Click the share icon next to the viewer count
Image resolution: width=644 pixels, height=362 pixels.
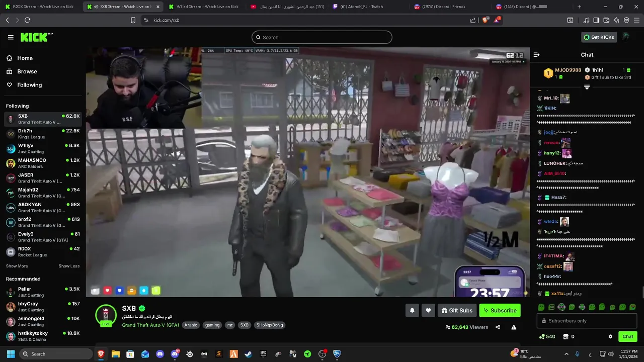coord(498,327)
